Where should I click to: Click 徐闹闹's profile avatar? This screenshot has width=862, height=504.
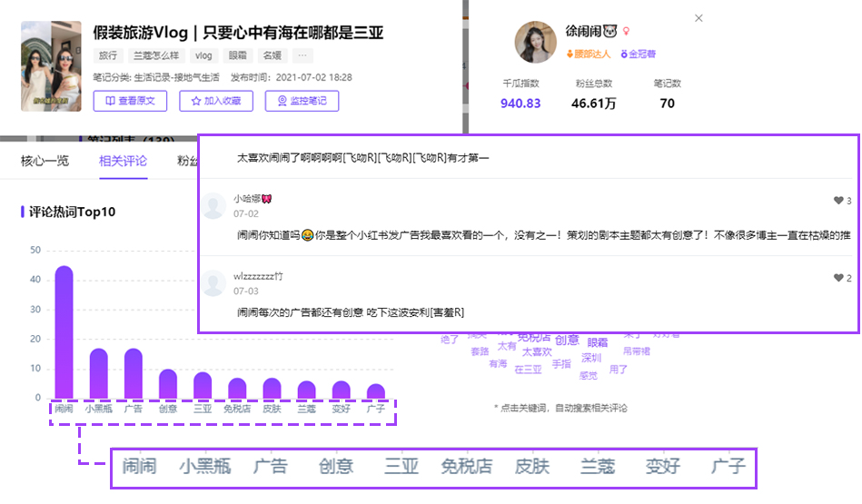point(535,41)
